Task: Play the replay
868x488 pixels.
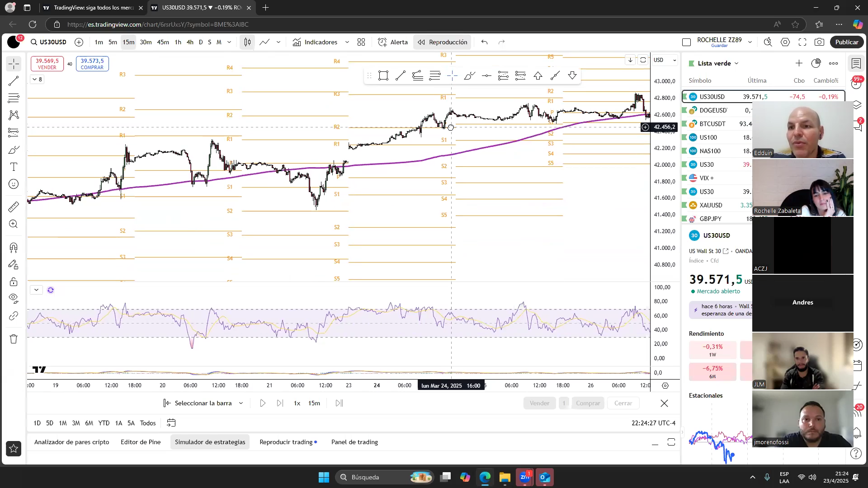Action: [263, 403]
